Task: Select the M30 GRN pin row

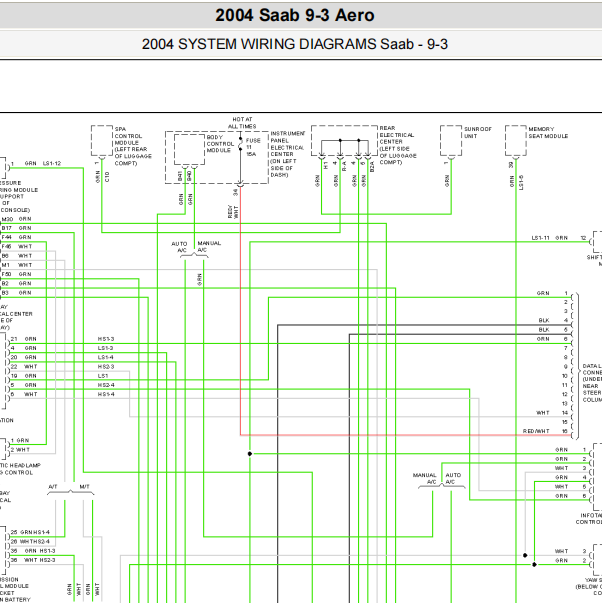Action: (x=17, y=219)
